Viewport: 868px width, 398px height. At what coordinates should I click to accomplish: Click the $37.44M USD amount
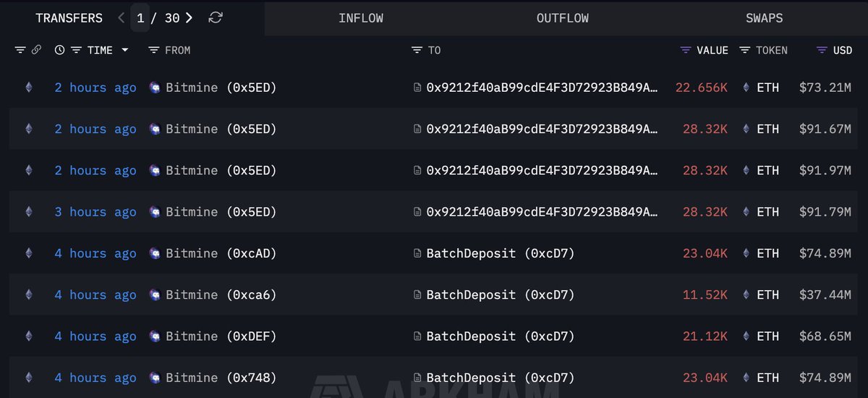coord(825,295)
